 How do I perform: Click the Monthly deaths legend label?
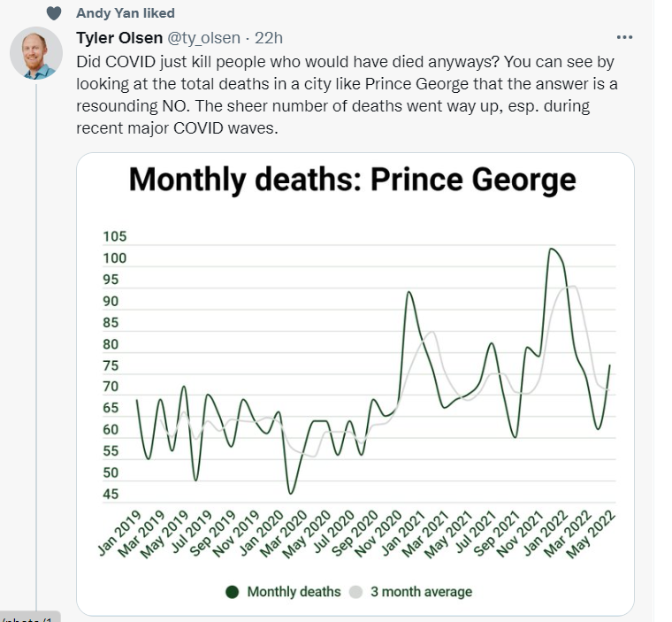click(294, 592)
